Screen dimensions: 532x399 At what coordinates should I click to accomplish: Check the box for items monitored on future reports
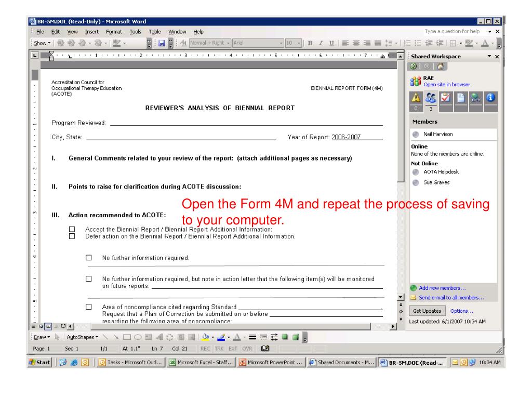pos(88,279)
